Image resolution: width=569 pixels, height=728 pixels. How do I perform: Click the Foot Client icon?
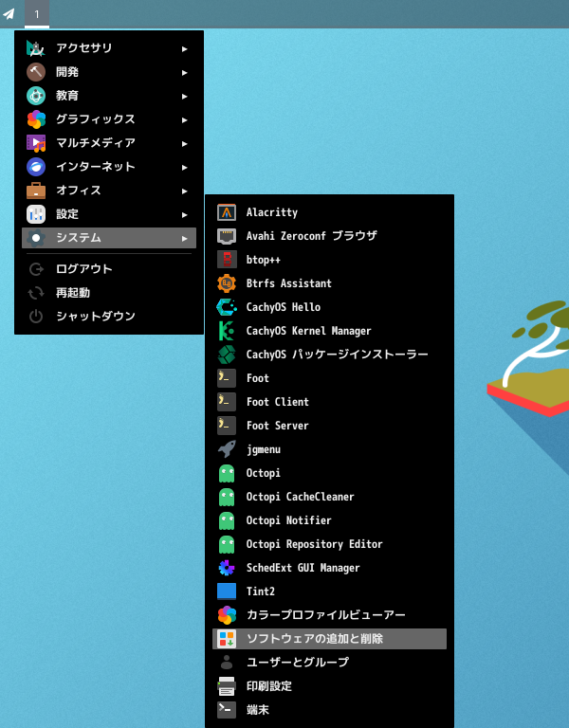[227, 402]
